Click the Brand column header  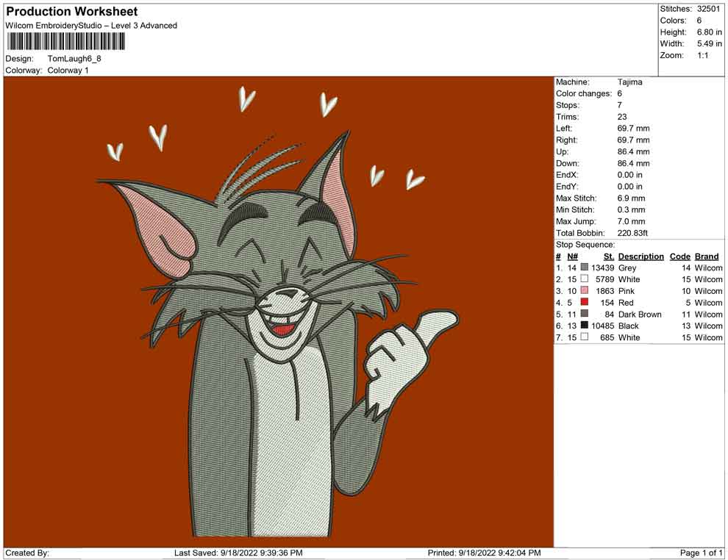click(707, 256)
